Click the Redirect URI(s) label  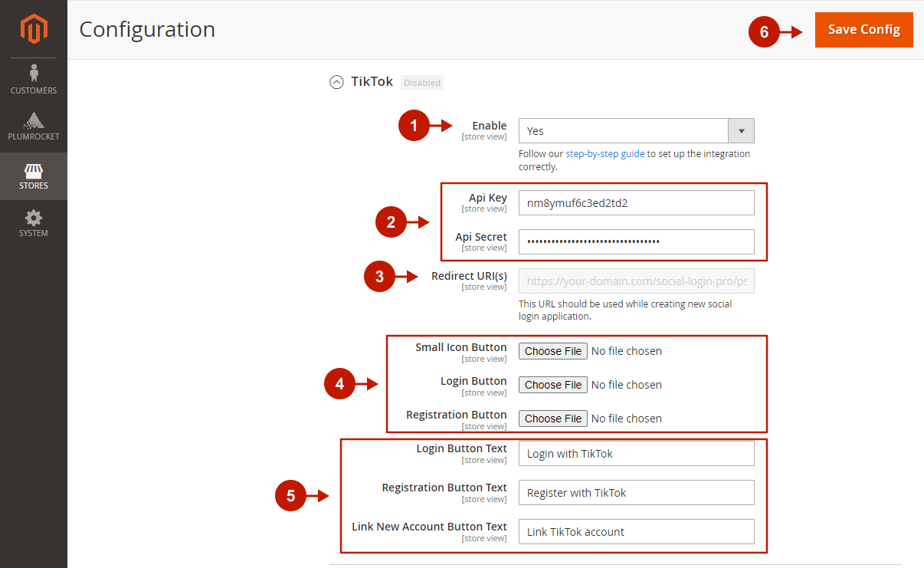(470, 276)
